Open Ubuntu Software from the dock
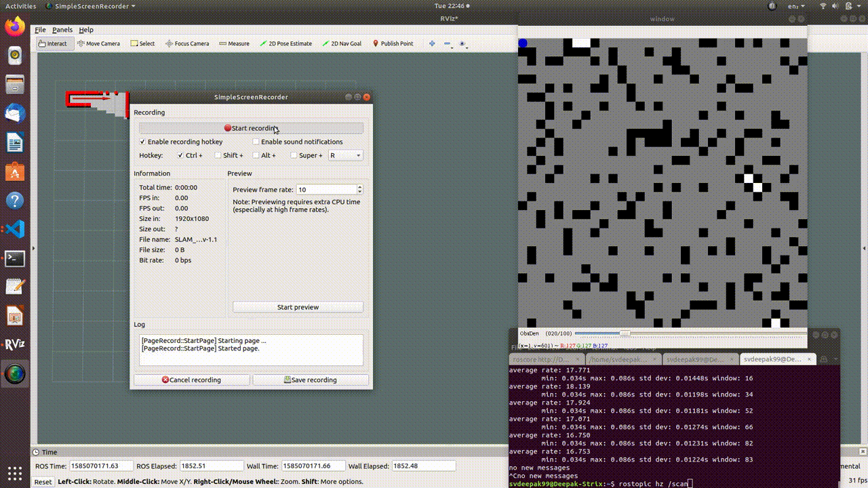Viewport: 868px width, 488px height. pos(15,172)
